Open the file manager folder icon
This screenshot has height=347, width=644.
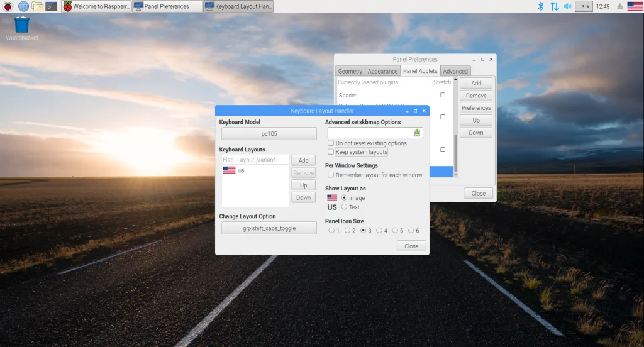(37, 6)
